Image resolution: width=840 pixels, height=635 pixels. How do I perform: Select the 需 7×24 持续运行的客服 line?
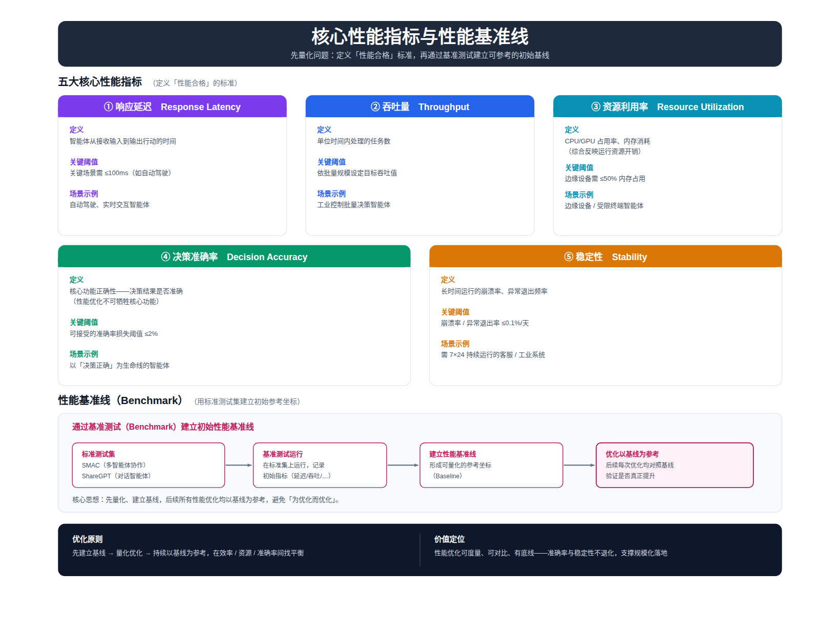[493, 355]
